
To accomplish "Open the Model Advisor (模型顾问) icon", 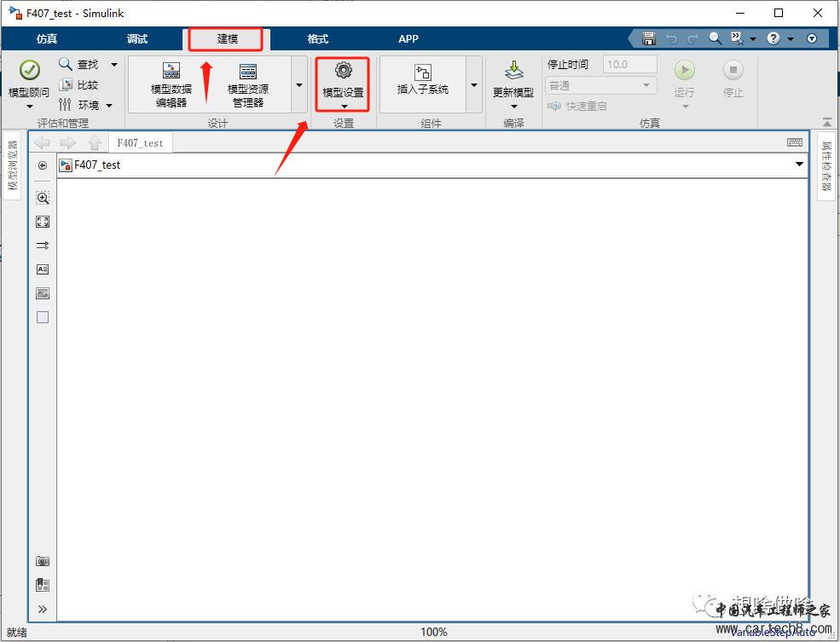I will point(30,70).
